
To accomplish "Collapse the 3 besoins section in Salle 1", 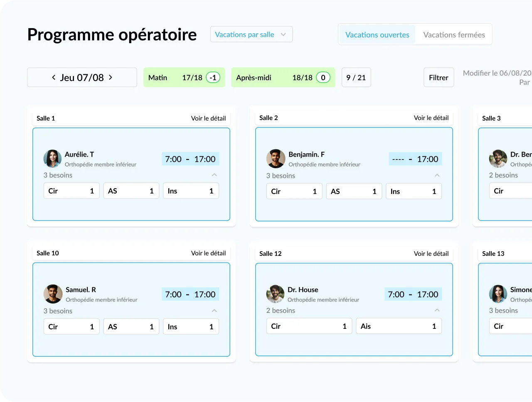I will (214, 175).
